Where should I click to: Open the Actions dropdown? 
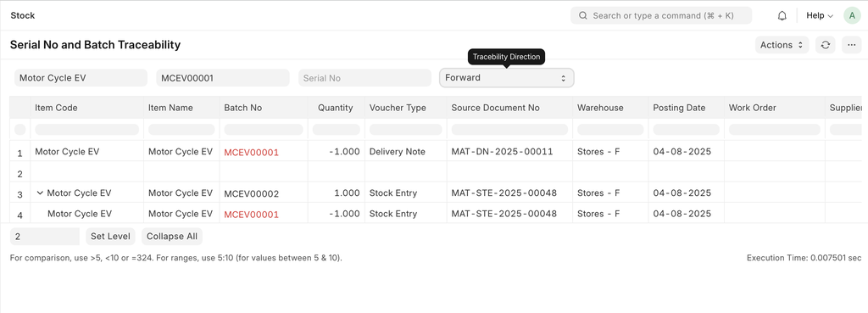tap(782, 45)
